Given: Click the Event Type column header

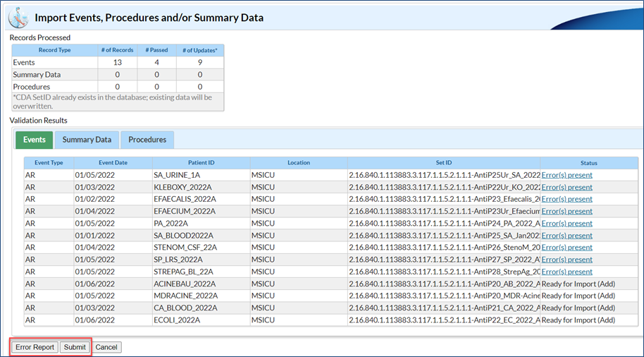Looking at the screenshot, I should (49, 163).
